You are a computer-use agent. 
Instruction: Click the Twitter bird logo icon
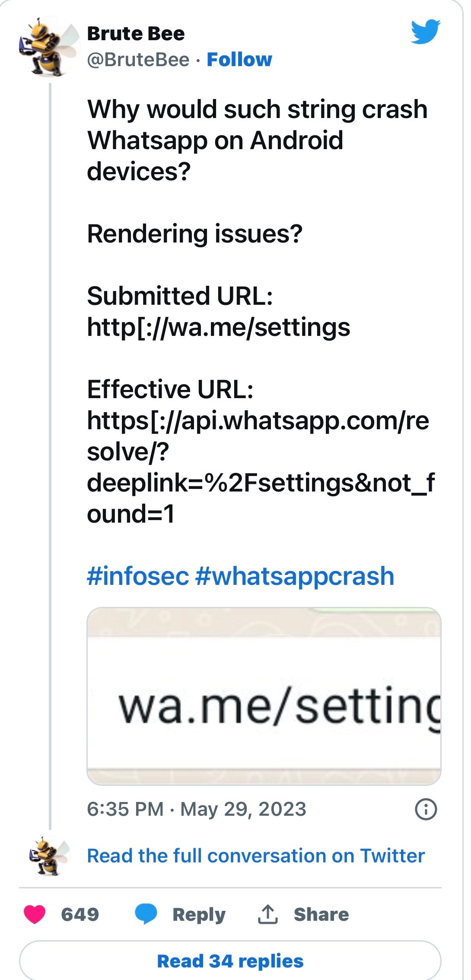click(425, 32)
